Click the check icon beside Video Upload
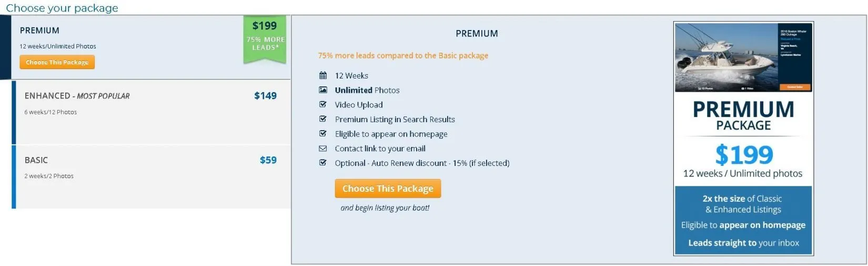868x266 pixels. [x=323, y=104]
